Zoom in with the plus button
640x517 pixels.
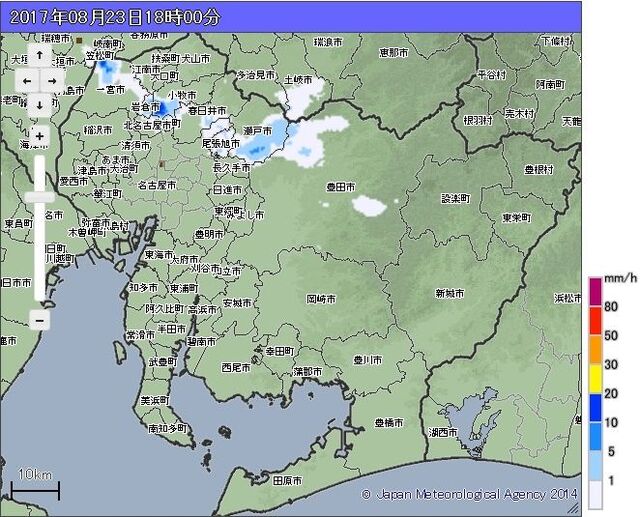tap(40, 136)
